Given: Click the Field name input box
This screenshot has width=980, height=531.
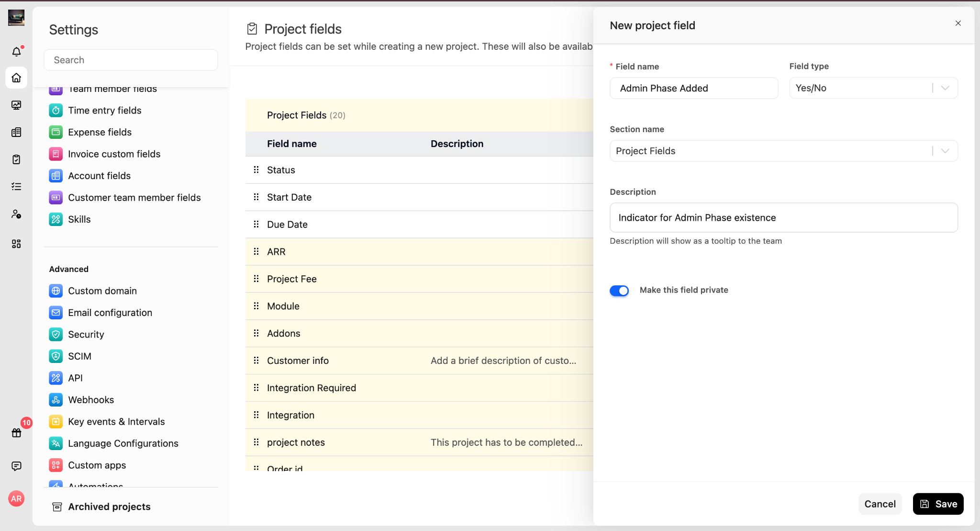Looking at the screenshot, I should (693, 88).
